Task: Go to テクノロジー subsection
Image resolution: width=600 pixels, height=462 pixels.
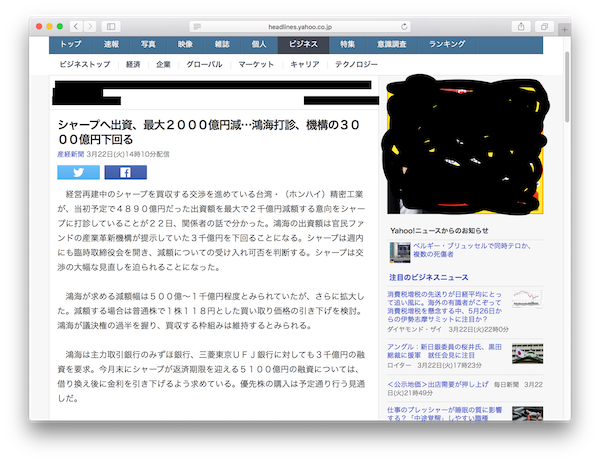Action: pyautogui.click(x=357, y=64)
